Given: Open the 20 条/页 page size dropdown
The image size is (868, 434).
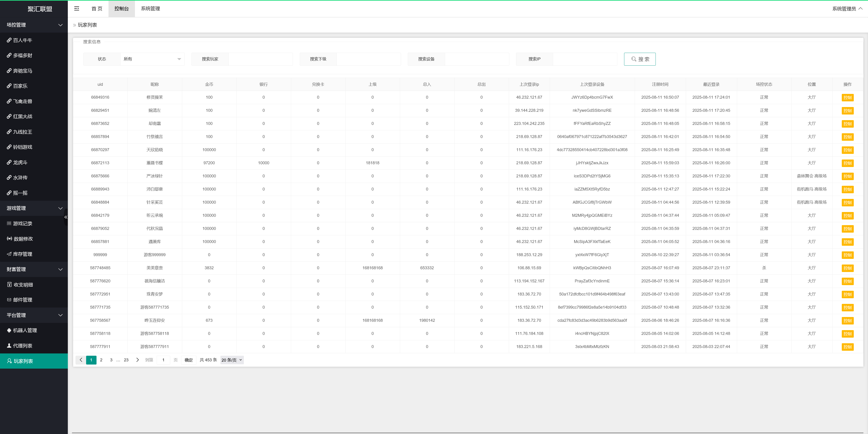Looking at the screenshot, I should 232,360.
